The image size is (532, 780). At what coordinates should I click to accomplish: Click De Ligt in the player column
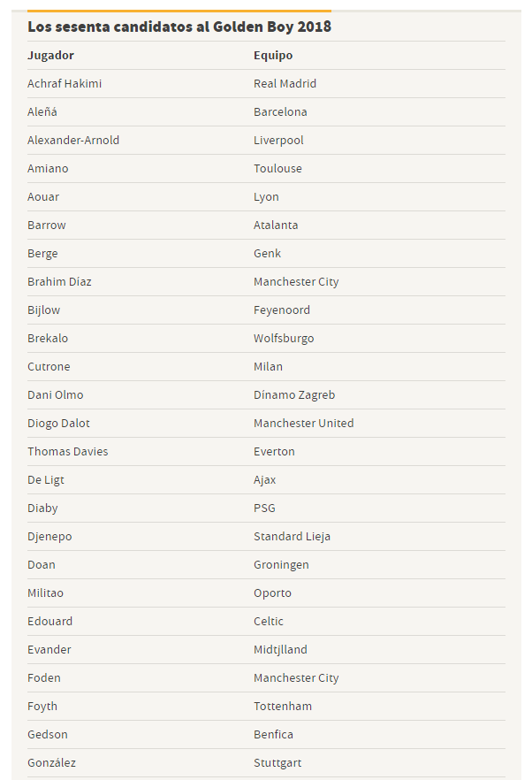point(46,480)
